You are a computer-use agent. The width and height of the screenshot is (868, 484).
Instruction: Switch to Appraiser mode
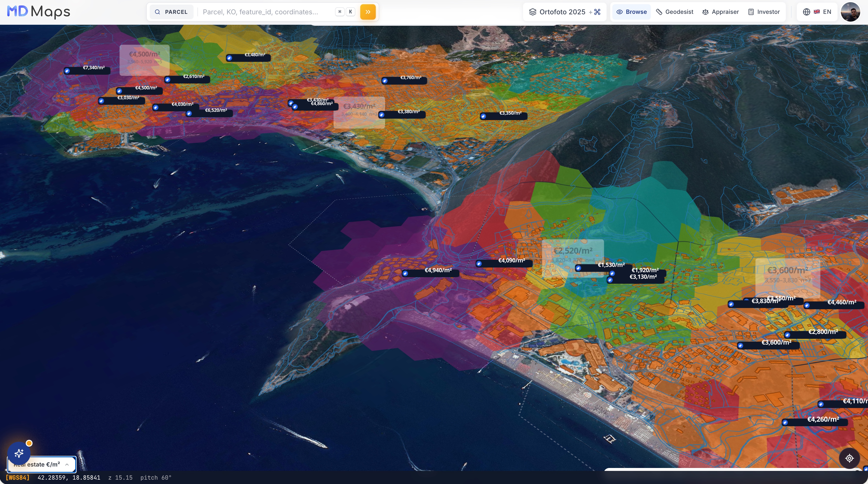(721, 12)
